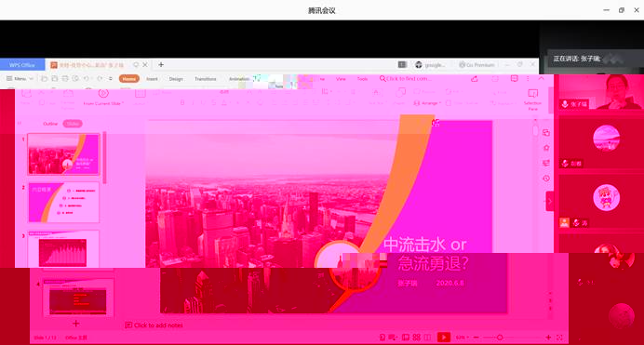Screen dimensions: 644x345
Task: Click the share icon in ribbon bar
Action: pos(475,78)
